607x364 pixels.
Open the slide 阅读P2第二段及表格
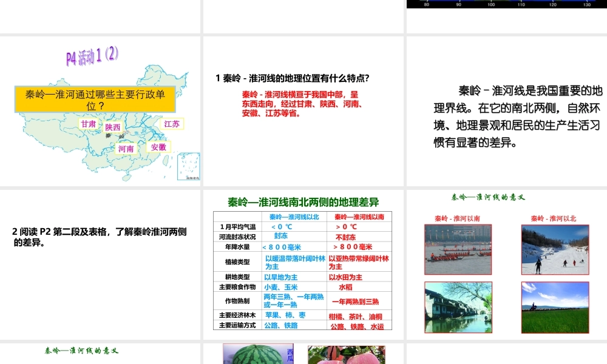coord(100,265)
